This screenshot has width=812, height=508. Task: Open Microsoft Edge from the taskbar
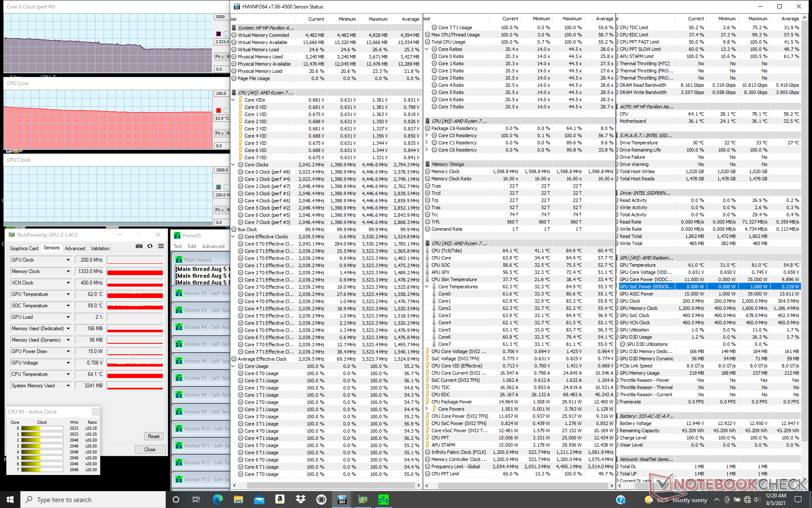(x=217, y=500)
